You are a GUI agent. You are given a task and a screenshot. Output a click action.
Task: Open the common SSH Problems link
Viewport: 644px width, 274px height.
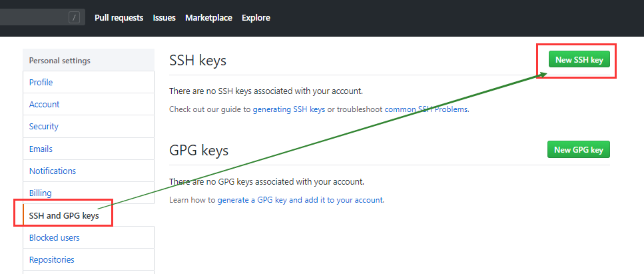click(426, 109)
